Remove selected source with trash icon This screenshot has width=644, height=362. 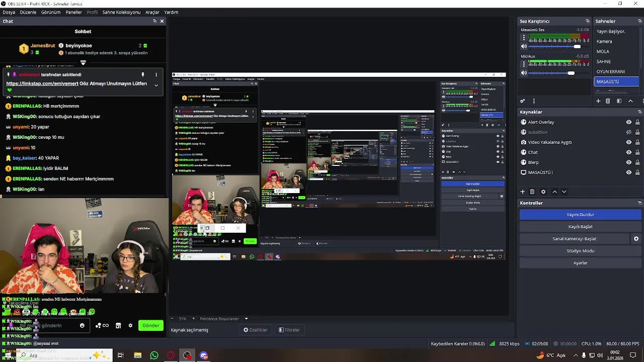coord(532,192)
